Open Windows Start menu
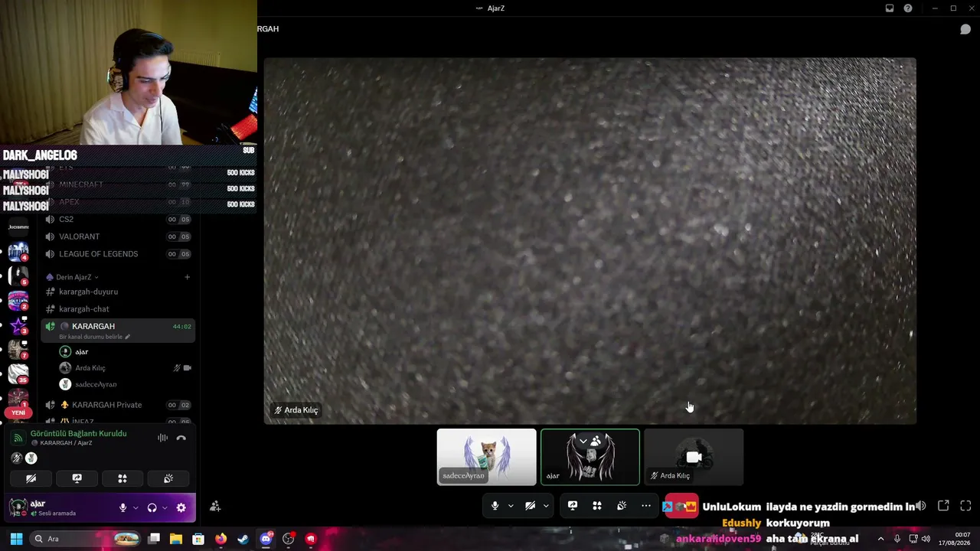980x551 pixels. click(x=16, y=539)
